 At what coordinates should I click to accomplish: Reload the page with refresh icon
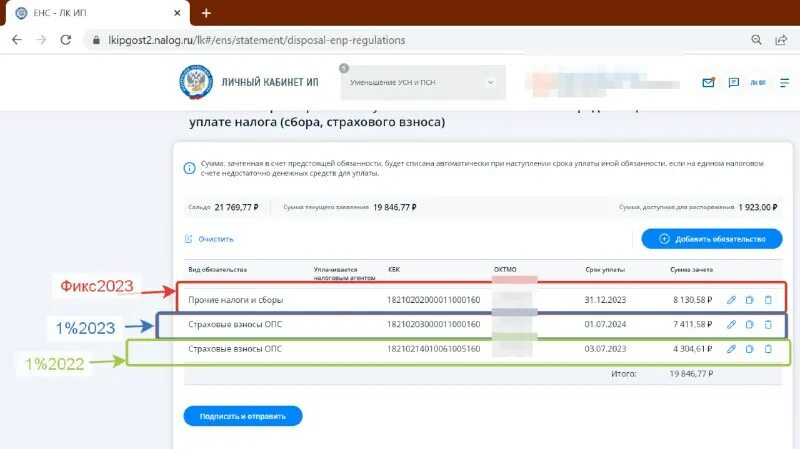coord(66,40)
